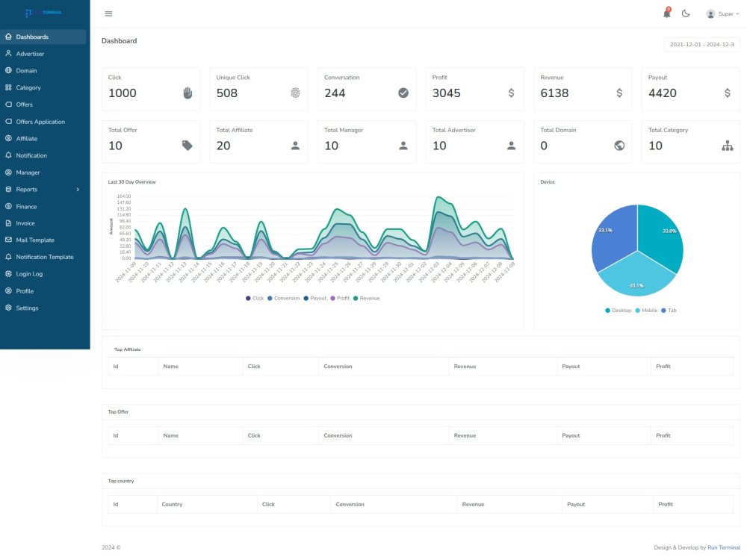The image size is (747, 560).
Task: Open the Super user dropdown
Action: [x=722, y=13]
